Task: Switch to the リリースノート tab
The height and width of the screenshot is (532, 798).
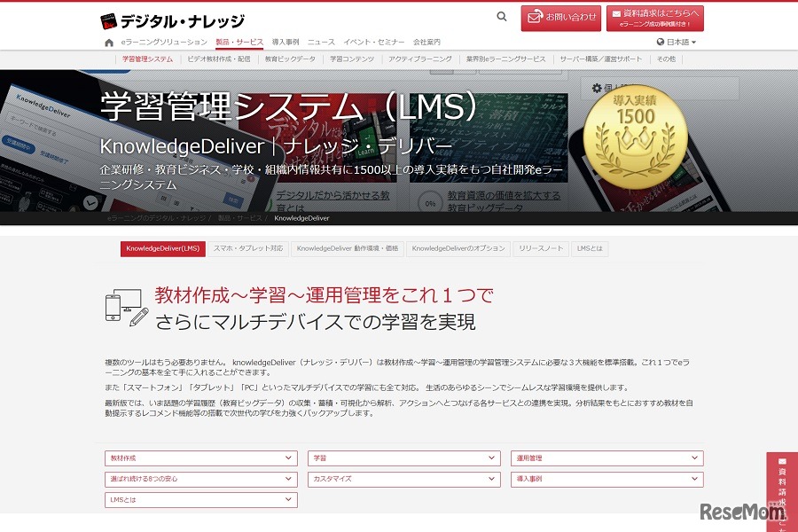Action: [540, 249]
